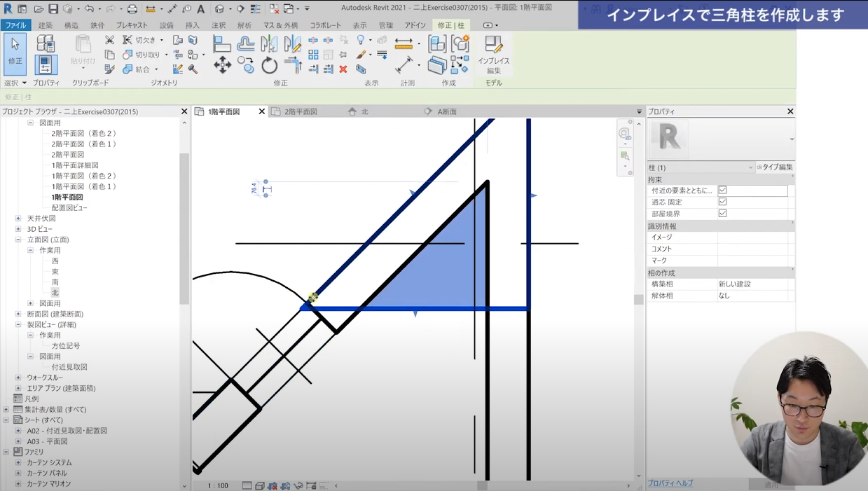Open the プロパティヘルプ link
The height and width of the screenshot is (491, 868).
pos(670,483)
